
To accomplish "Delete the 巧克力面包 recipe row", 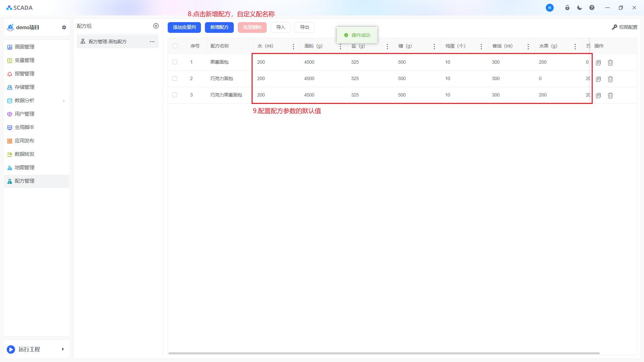I will click(x=610, y=79).
